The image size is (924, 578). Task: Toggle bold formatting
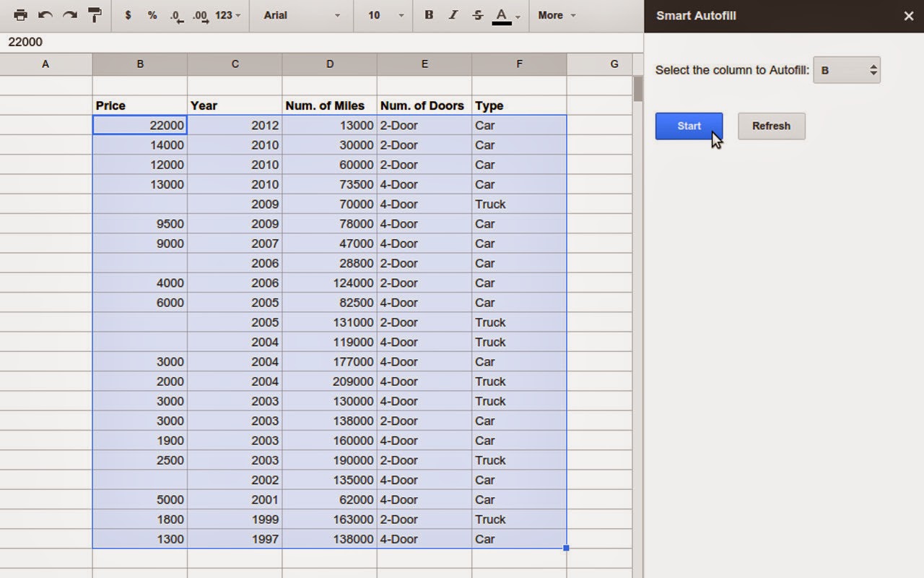429,15
